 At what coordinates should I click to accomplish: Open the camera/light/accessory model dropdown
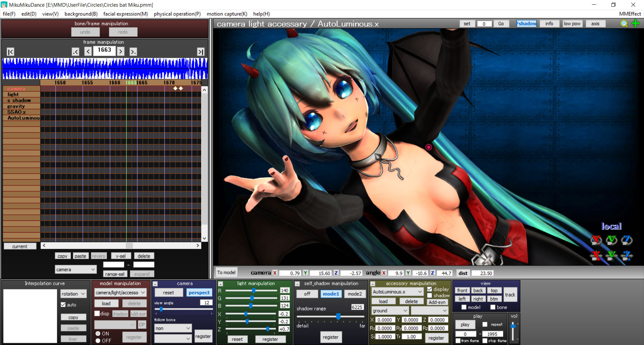click(x=120, y=293)
